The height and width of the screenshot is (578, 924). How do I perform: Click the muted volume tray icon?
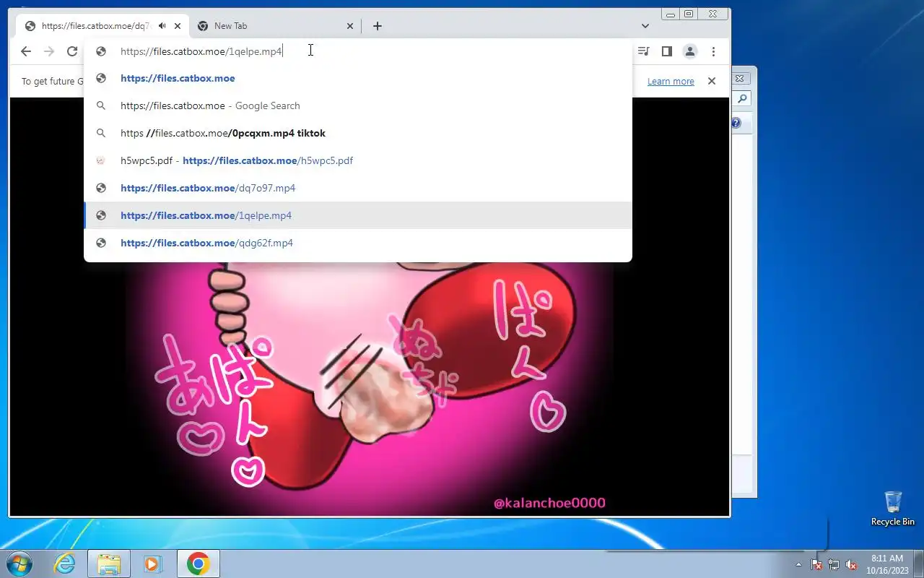click(852, 565)
